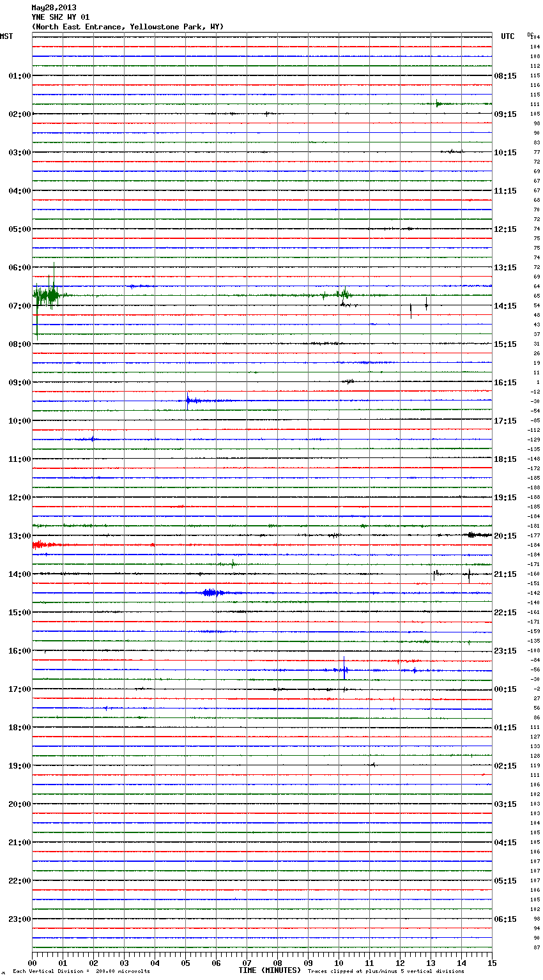Image resolution: width=543 pixels, height=980 pixels.
Task: Click the TIME (MINUTES) axis title
Action: [x=270, y=970]
